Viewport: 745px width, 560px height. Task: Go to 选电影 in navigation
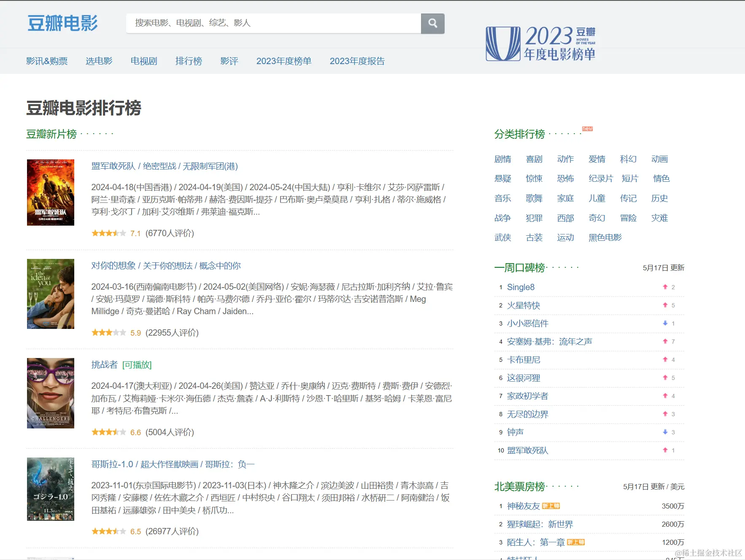tap(99, 61)
